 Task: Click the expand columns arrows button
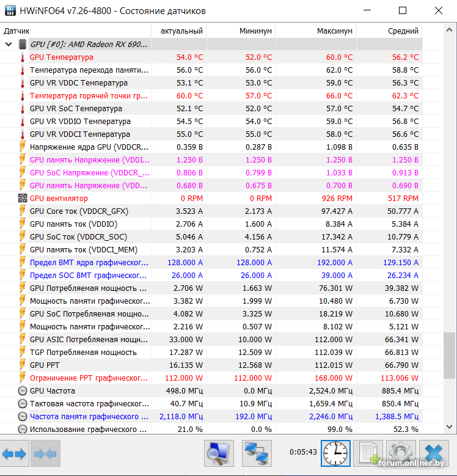click(15, 453)
